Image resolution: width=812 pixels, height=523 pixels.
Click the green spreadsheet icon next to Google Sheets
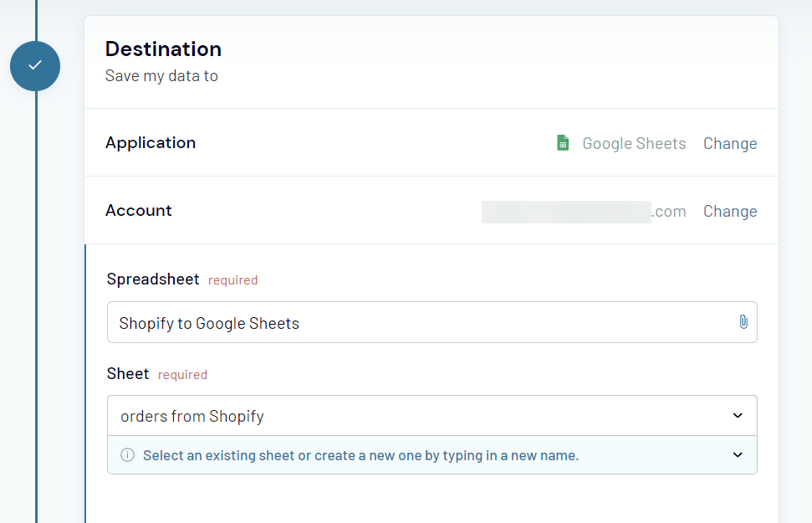(562, 142)
